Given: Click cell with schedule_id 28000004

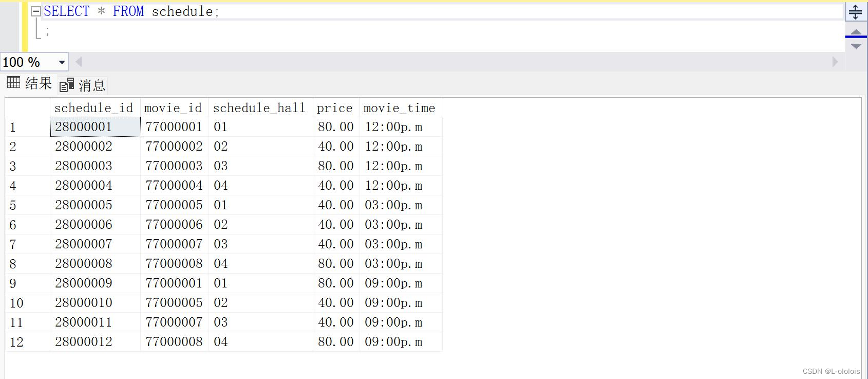Looking at the screenshot, I should 95,186.
